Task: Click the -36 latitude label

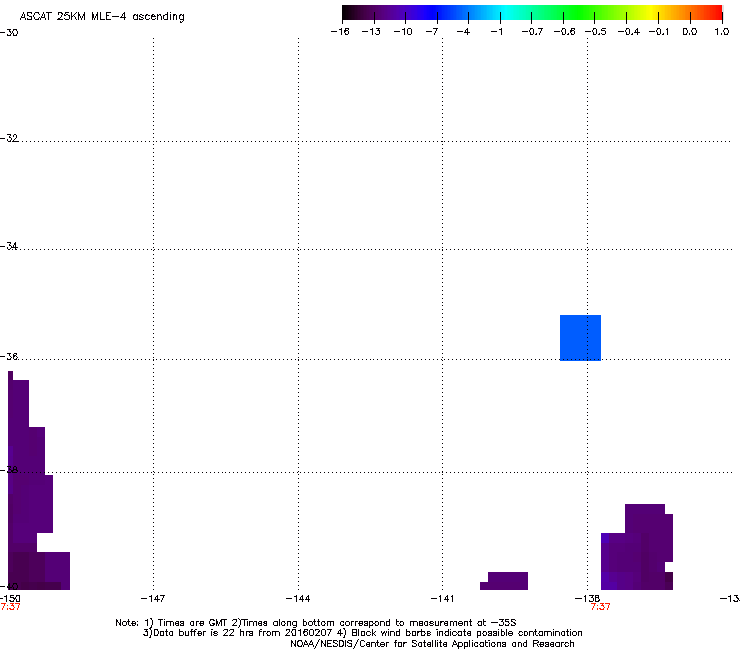Action: [9, 356]
